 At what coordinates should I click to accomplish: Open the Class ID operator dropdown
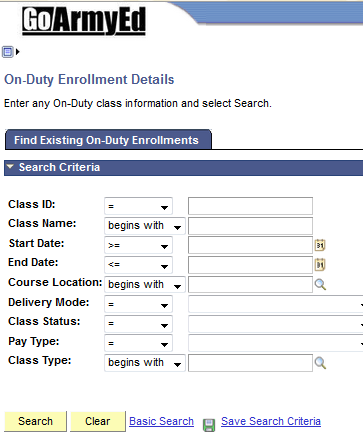tap(138, 206)
